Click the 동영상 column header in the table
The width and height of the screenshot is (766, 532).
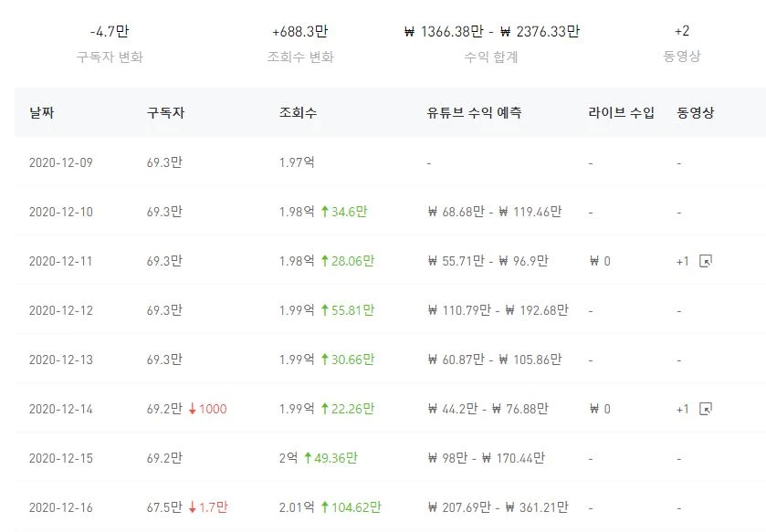[695, 113]
